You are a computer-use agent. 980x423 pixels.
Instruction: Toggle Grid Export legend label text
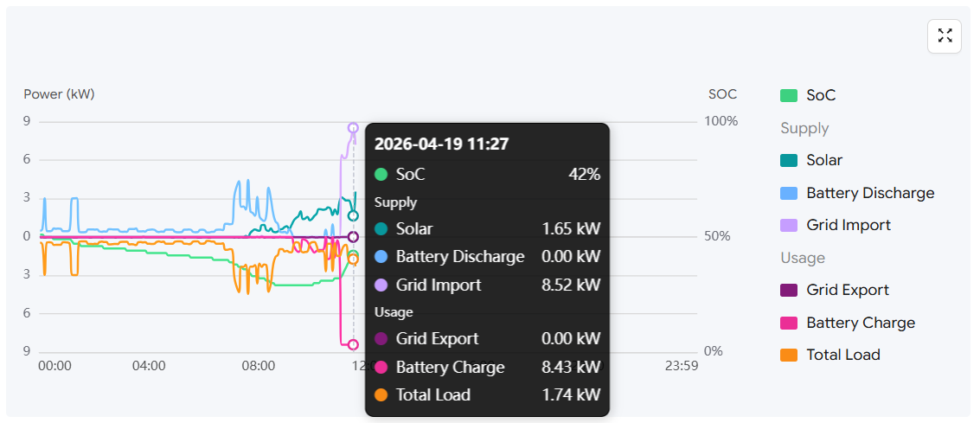coord(848,290)
